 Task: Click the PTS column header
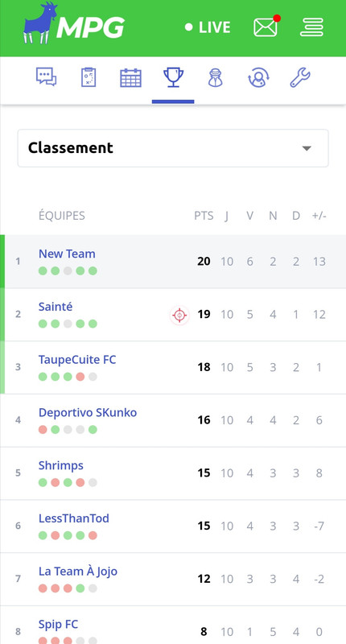(x=204, y=216)
